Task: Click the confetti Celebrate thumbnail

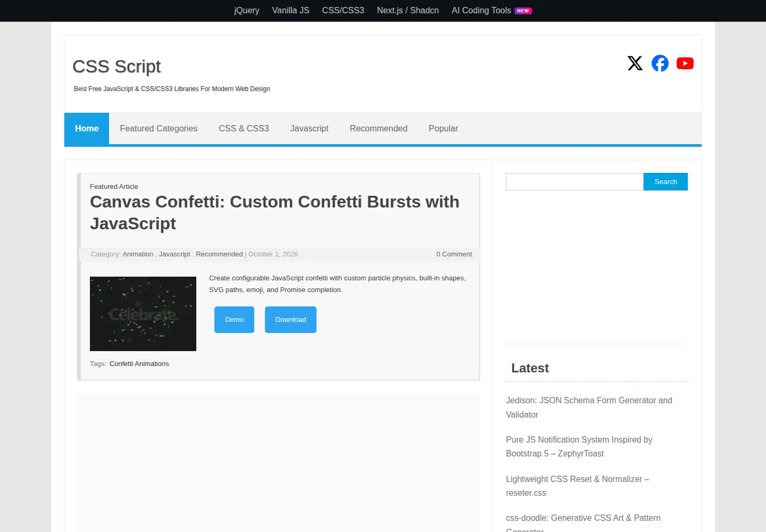Action: (x=143, y=314)
